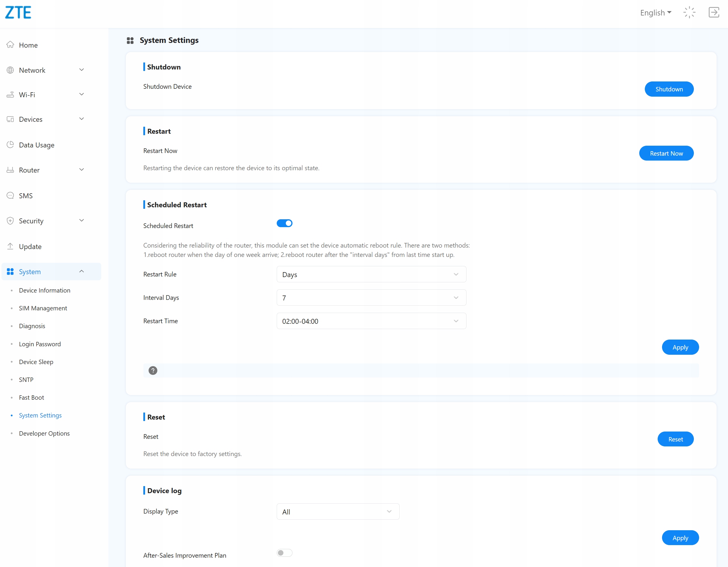Click the ZTE logo
Image resolution: width=728 pixels, height=567 pixels.
pyautogui.click(x=18, y=13)
